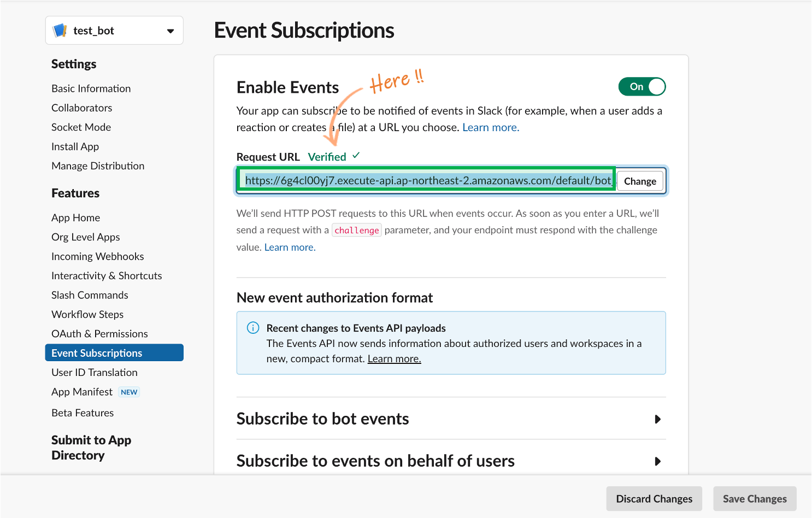Open the Basic Information settings page
This screenshot has height=518, width=812.
point(91,89)
